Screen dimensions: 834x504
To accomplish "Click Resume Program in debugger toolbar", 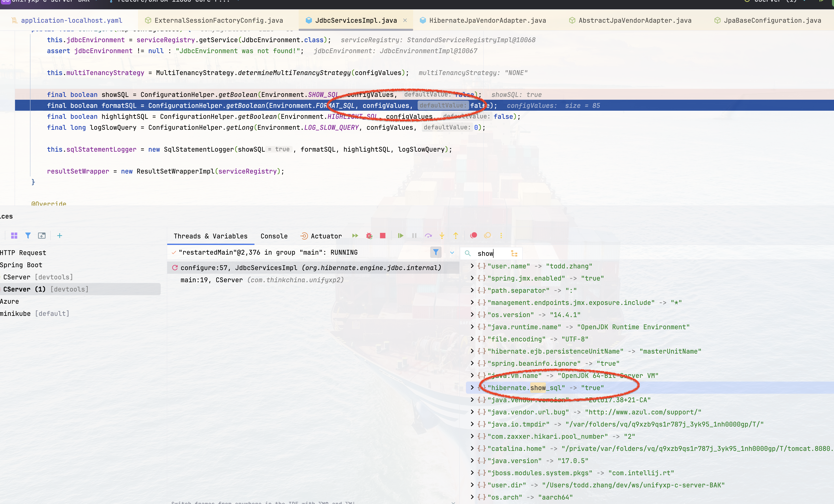I will [x=400, y=236].
